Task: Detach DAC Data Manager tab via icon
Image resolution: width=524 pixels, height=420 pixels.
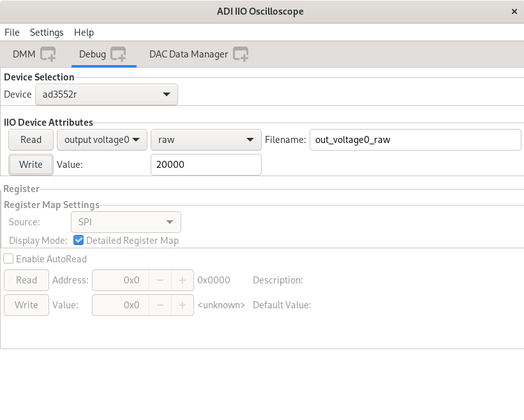Action: coord(240,54)
